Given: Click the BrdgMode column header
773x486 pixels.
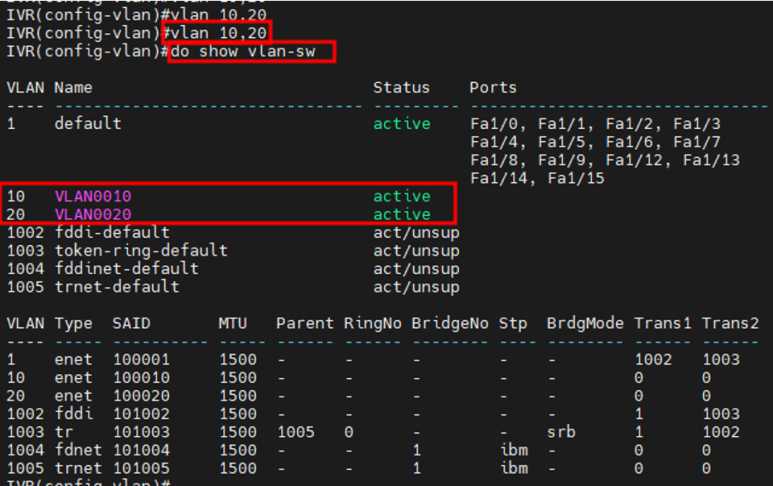Looking at the screenshot, I should pyautogui.click(x=585, y=323).
